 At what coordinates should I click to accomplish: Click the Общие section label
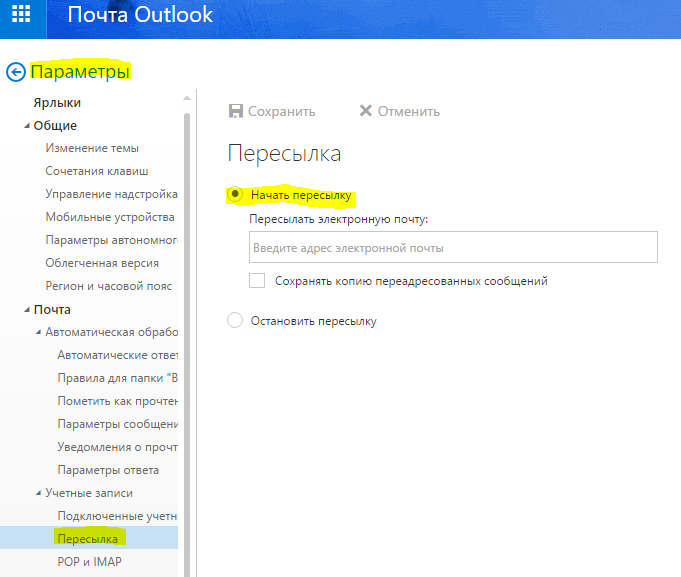pyautogui.click(x=55, y=125)
